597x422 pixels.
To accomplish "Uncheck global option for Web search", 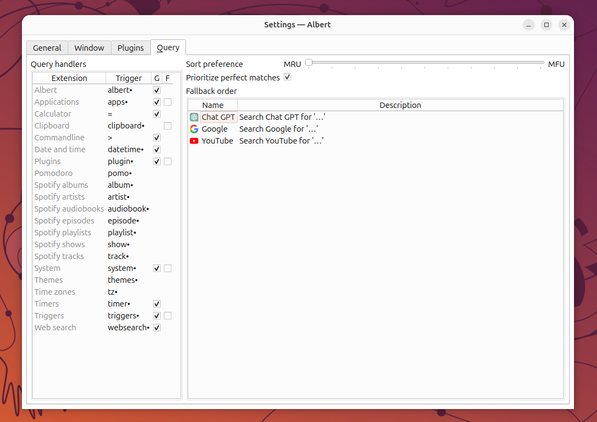I will (x=156, y=328).
